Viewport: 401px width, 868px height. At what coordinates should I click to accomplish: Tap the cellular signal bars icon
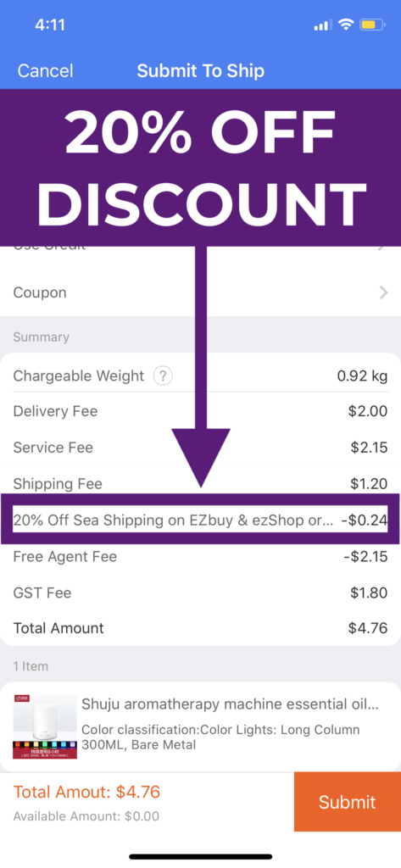click(x=323, y=25)
